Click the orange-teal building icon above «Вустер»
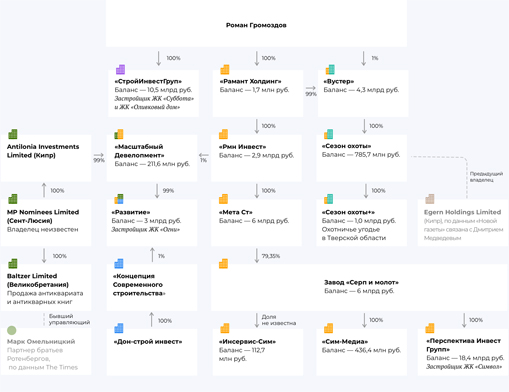Screen dimensions: 509x392 pyautogui.click(x=330, y=69)
